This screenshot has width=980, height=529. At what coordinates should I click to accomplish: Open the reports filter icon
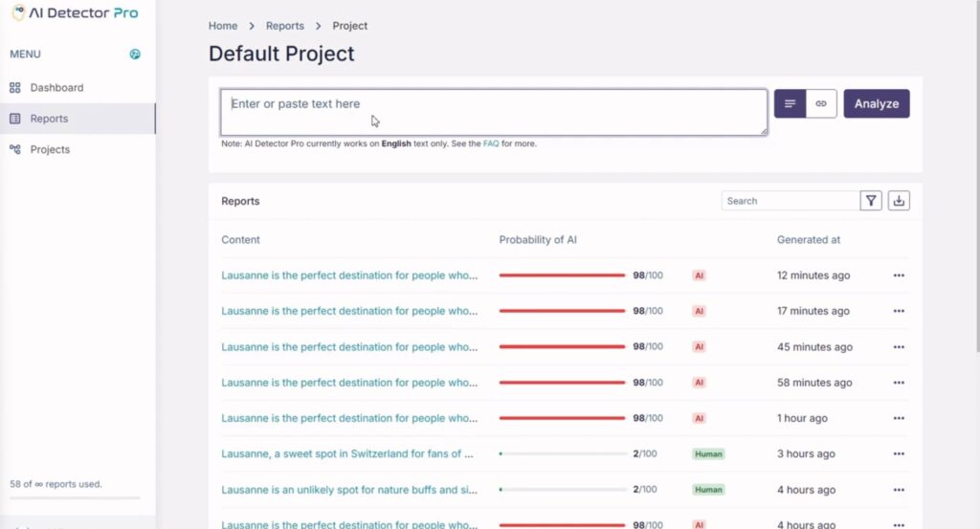[x=871, y=201]
